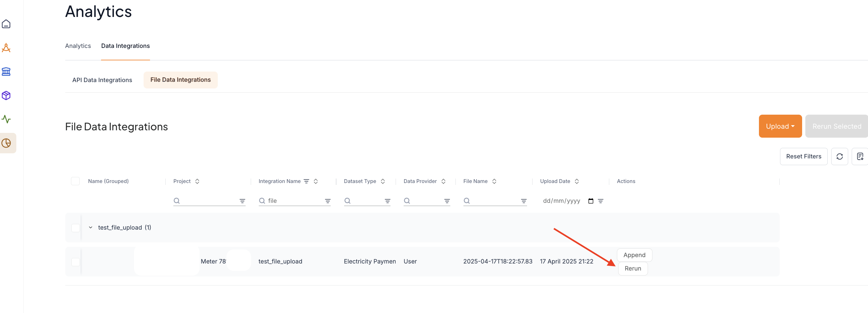Image resolution: width=868 pixels, height=313 pixels.
Task: Sort by Integration Name column arrows
Action: (x=316, y=181)
